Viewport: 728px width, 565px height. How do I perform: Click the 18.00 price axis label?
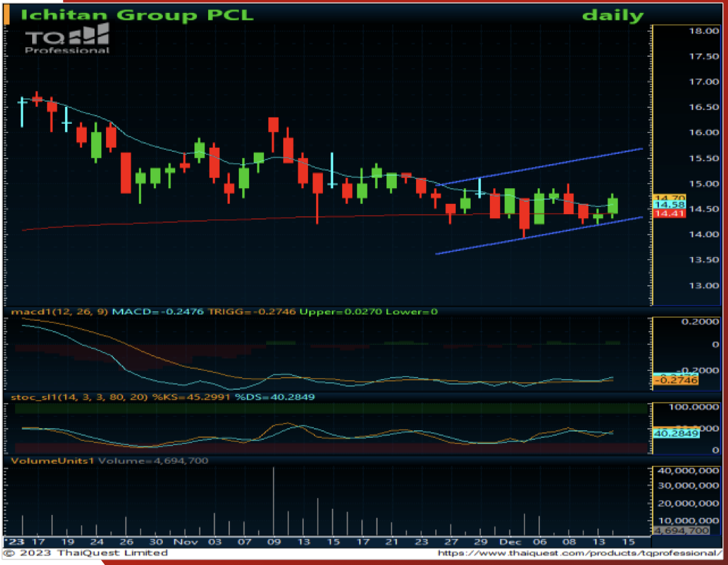tap(704, 31)
